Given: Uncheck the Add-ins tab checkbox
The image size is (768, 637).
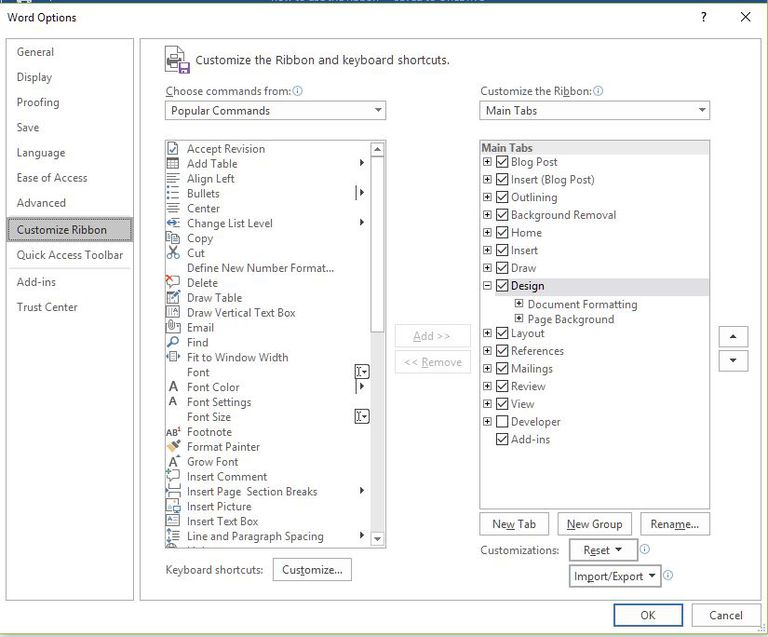Looking at the screenshot, I should pos(502,439).
